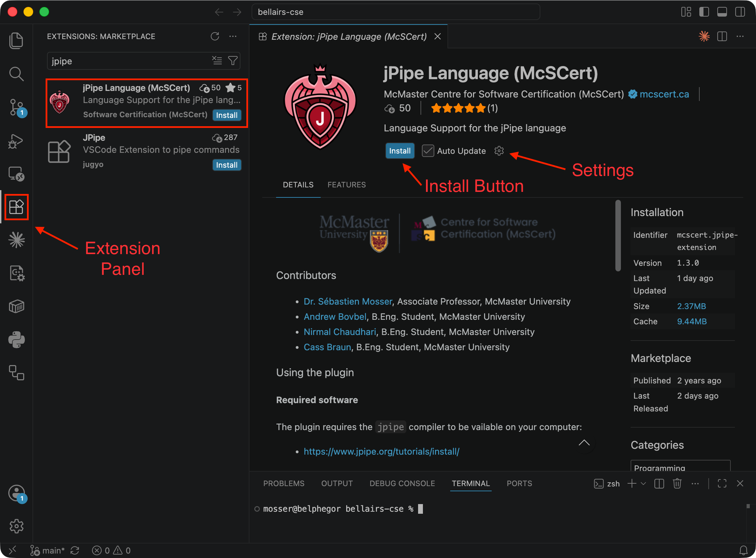Open editor More Actions menu
Screen dimensions: 756x558
pos(740,36)
